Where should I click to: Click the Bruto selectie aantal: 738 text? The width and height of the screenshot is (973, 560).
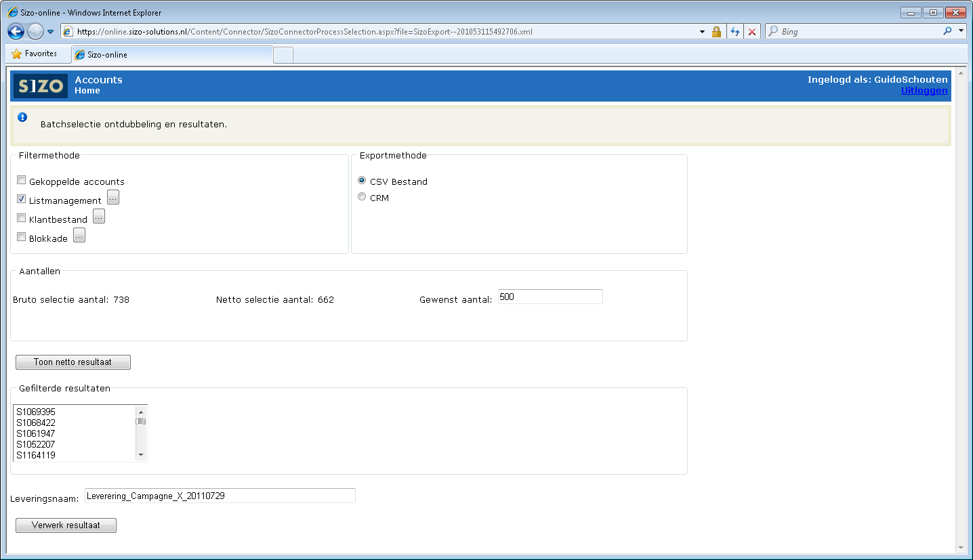click(71, 299)
